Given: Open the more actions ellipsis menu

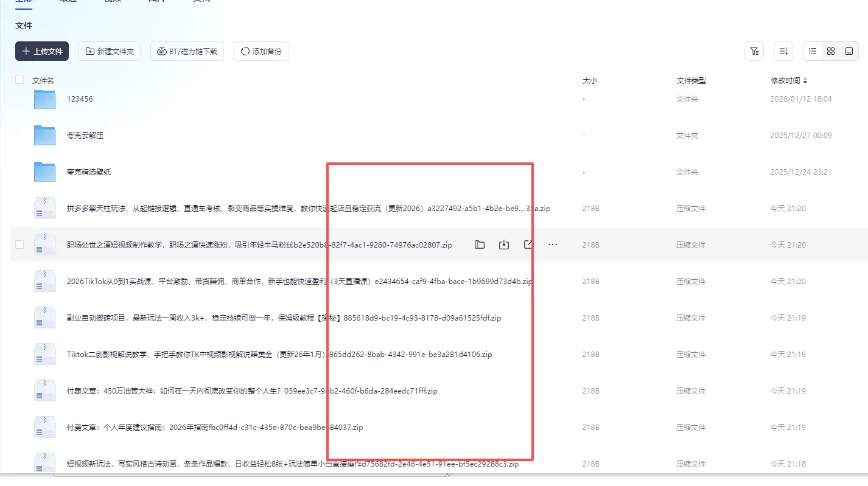Looking at the screenshot, I should coord(553,244).
